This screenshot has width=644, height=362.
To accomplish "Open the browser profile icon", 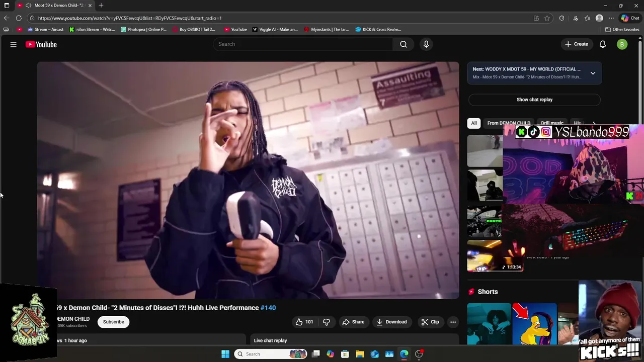I will (x=599, y=18).
